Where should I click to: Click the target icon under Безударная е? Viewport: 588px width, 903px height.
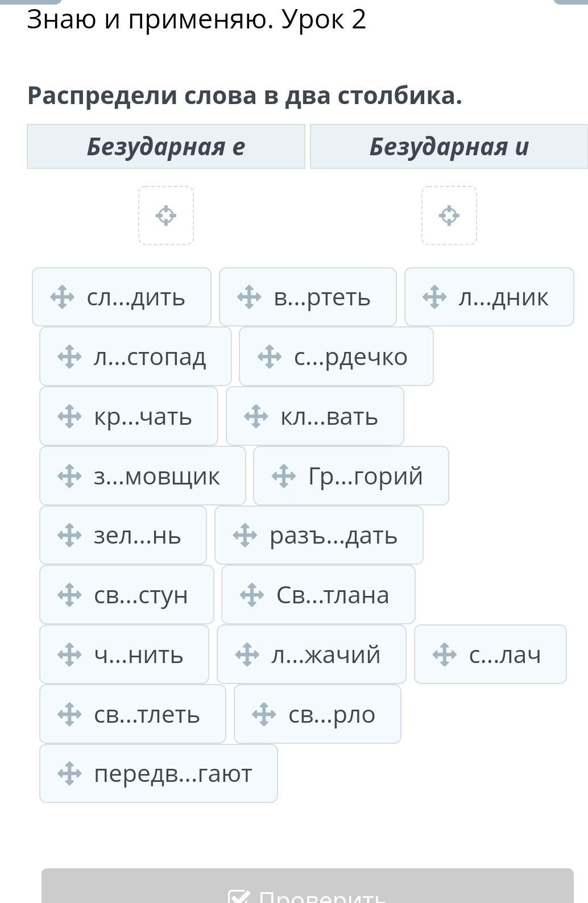tap(166, 216)
